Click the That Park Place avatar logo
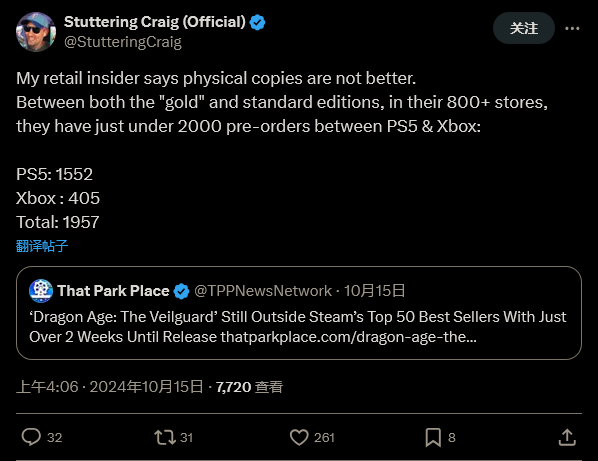Screen dimensions: 598x461 [41, 291]
